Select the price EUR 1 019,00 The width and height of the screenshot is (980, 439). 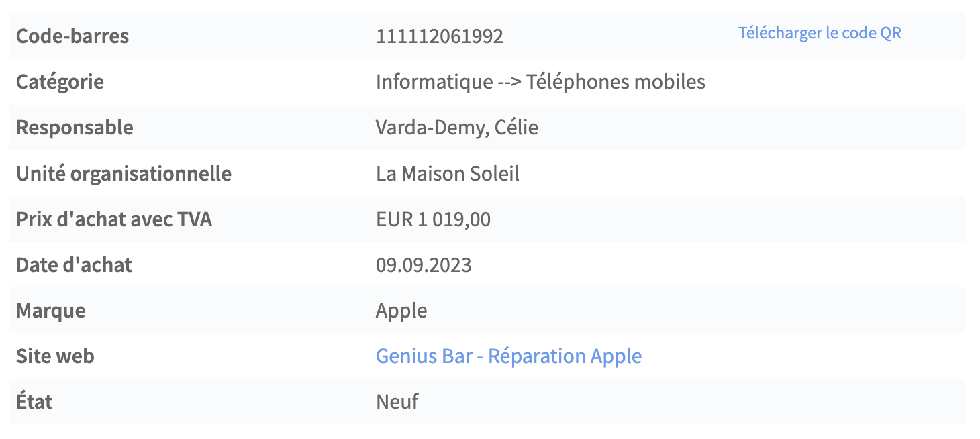click(433, 219)
